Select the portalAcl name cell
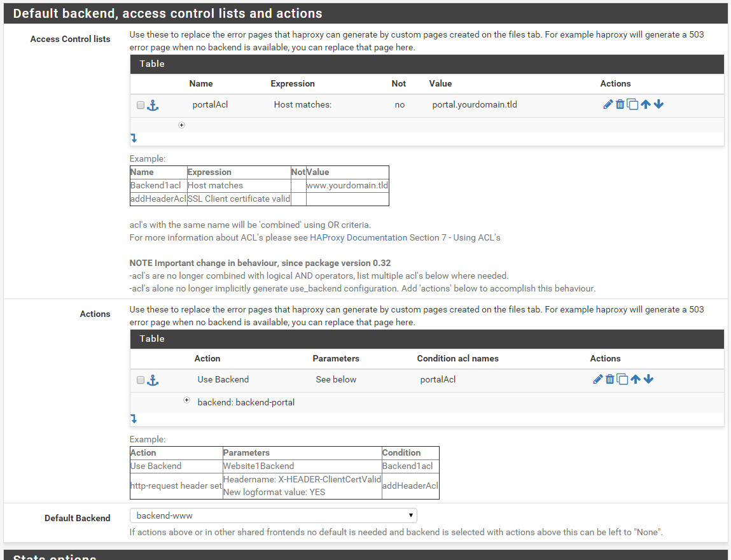This screenshot has height=560, width=731. tap(210, 105)
